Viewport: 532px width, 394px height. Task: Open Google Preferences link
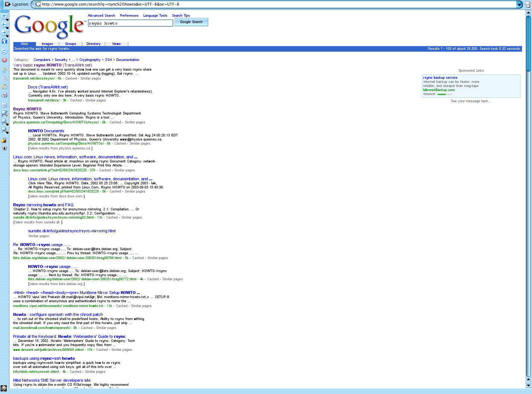tap(129, 16)
